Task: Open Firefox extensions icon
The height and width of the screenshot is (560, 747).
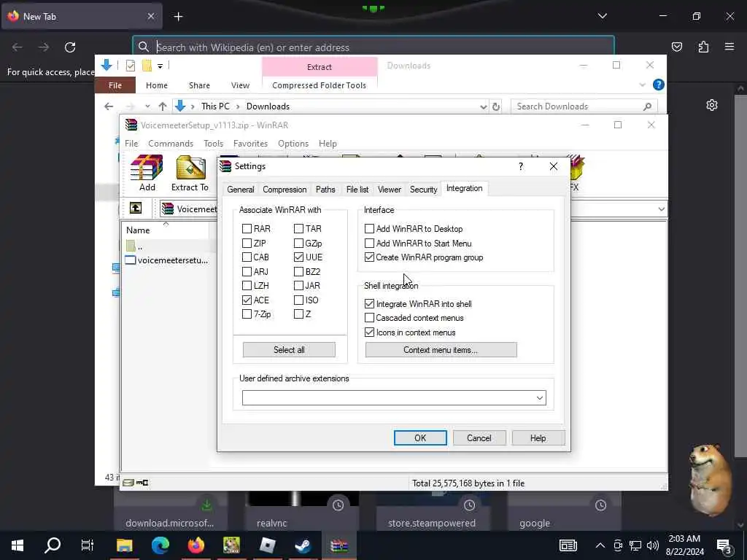Action: click(703, 47)
